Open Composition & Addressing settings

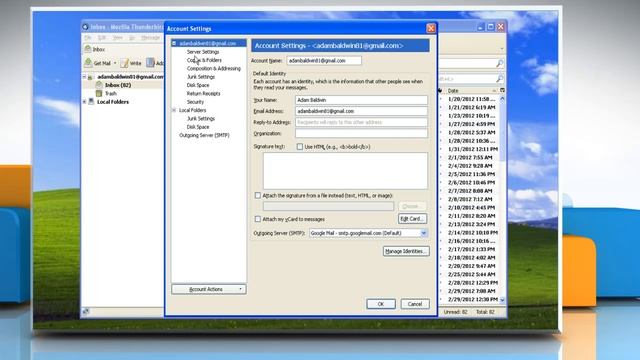(x=213, y=69)
